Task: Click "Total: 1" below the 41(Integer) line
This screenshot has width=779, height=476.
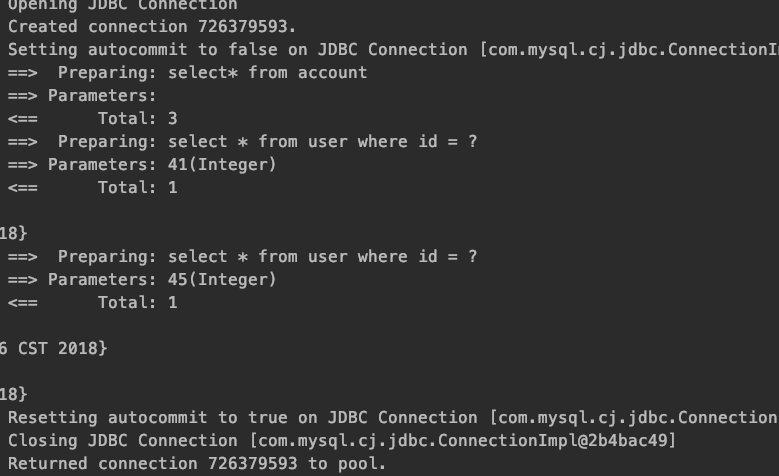Action: click(x=92, y=187)
